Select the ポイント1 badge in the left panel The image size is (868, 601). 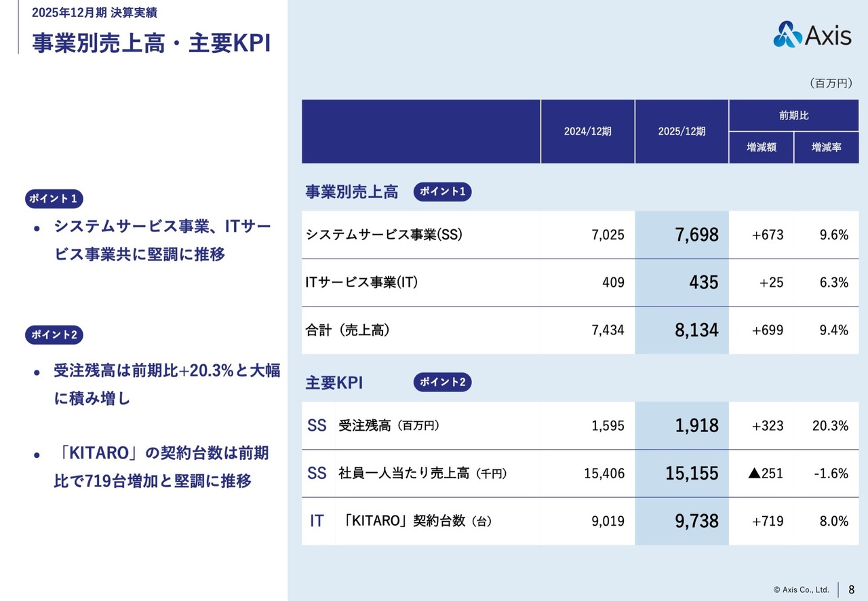(54, 199)
